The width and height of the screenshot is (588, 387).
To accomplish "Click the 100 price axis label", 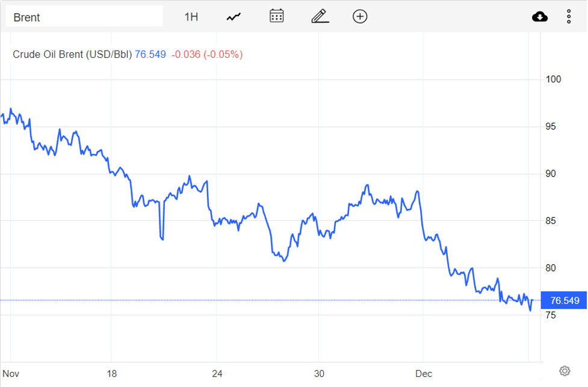I will click(553, 79).
